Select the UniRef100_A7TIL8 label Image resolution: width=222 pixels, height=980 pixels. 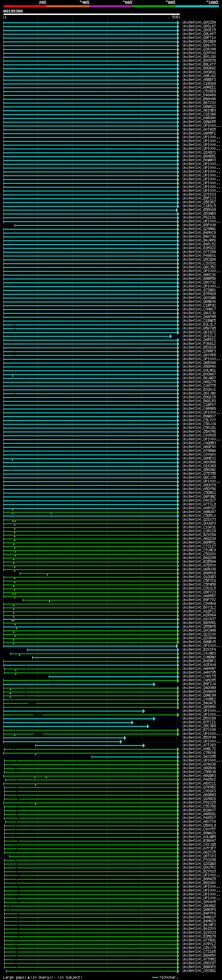coord(199,504)
